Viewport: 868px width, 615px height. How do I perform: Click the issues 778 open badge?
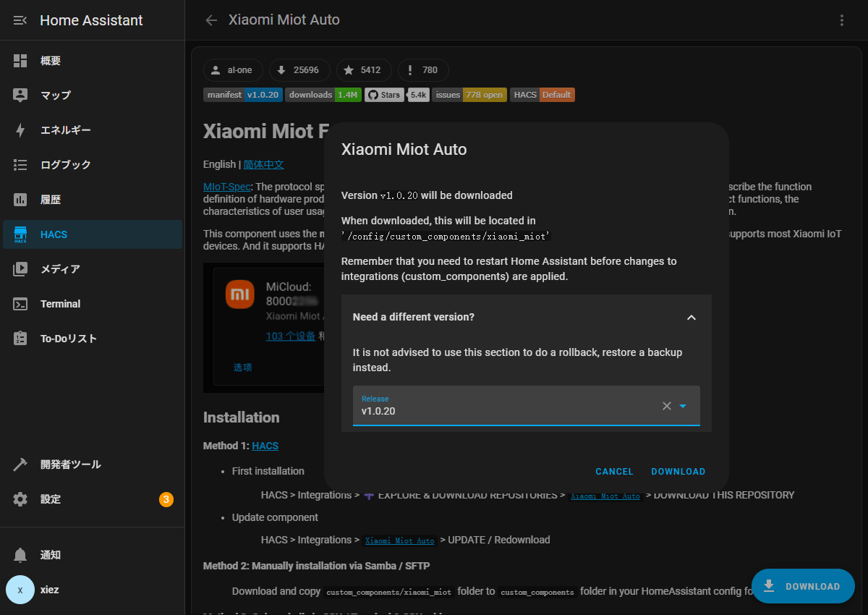(x=468, y=95)
